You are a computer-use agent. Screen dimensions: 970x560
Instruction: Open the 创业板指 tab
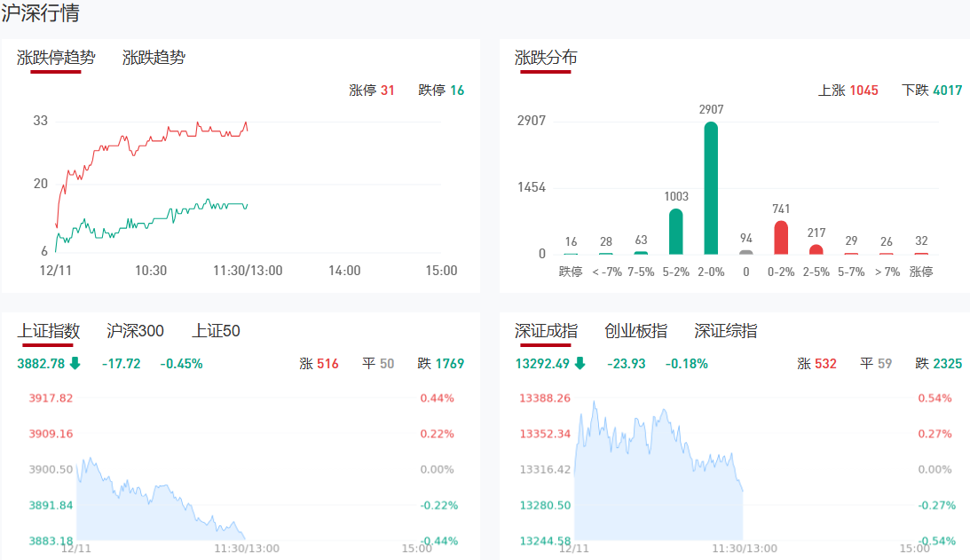click(635, 331)
